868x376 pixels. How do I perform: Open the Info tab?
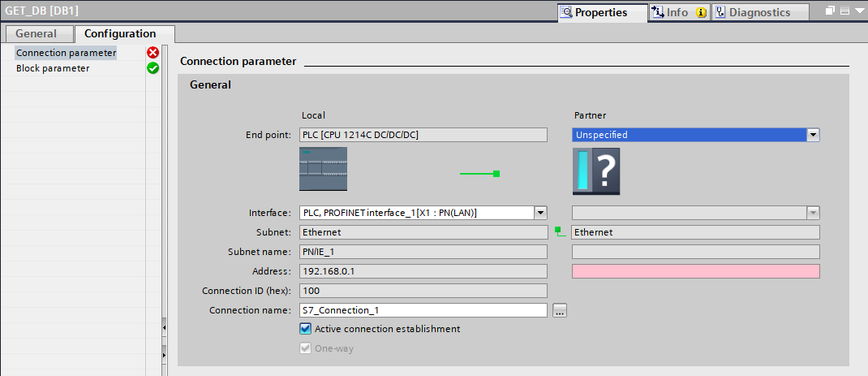(679, 12)
